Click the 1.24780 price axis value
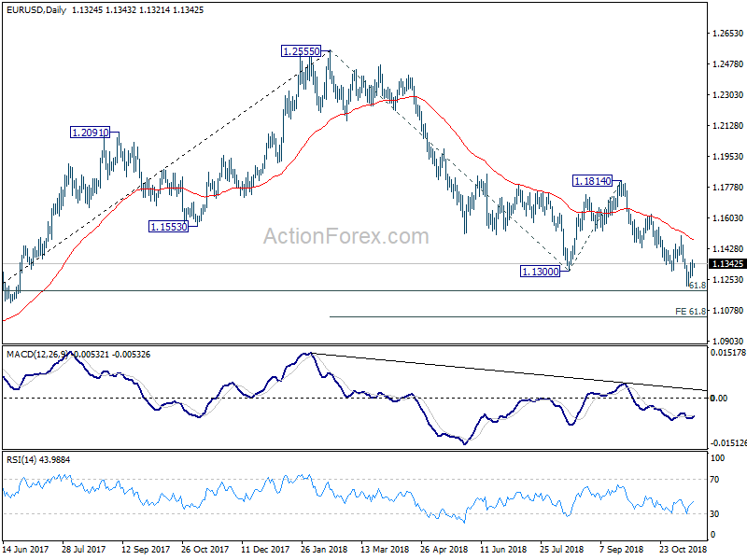The height and width of the screenshot is (560, 747). tap(727, 64)
